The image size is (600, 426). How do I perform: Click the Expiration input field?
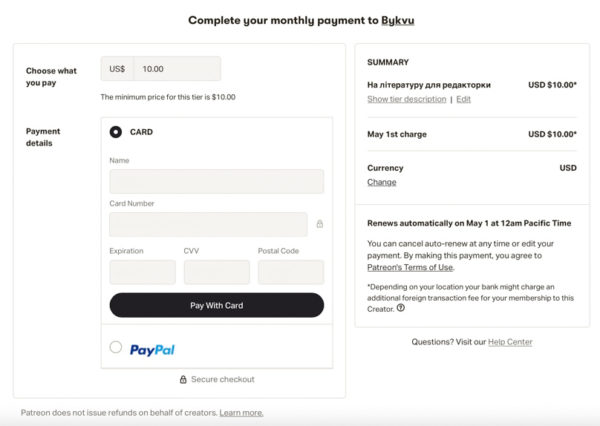142,272
